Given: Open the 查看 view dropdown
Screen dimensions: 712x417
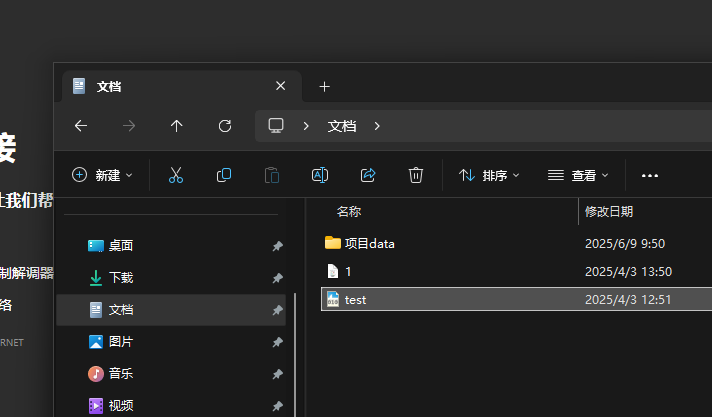Looking at the screenshot, I should click(578, 175).
